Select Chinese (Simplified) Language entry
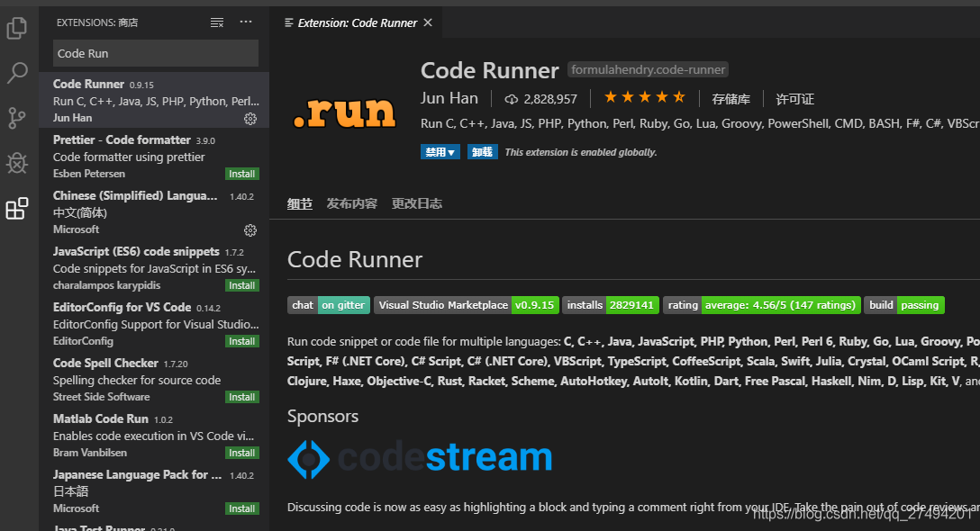980x531 pixels. pos(154,211)
